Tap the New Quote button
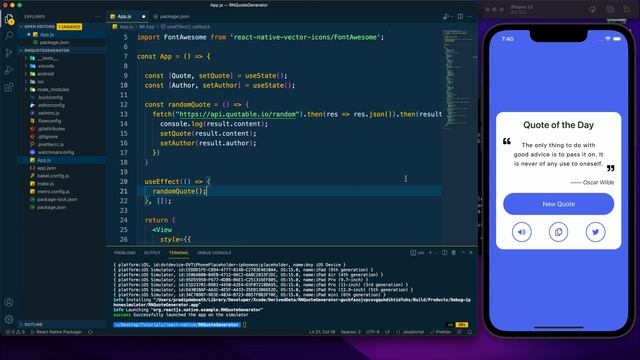The image size is (640, 360). tap(558, 204)
